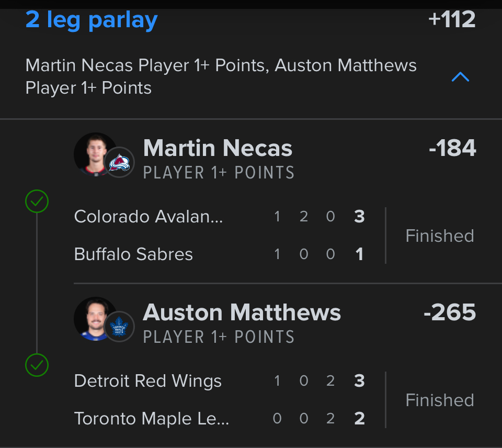Click the parlay legs summary text

pyautogui.click(x=221, y=76)
